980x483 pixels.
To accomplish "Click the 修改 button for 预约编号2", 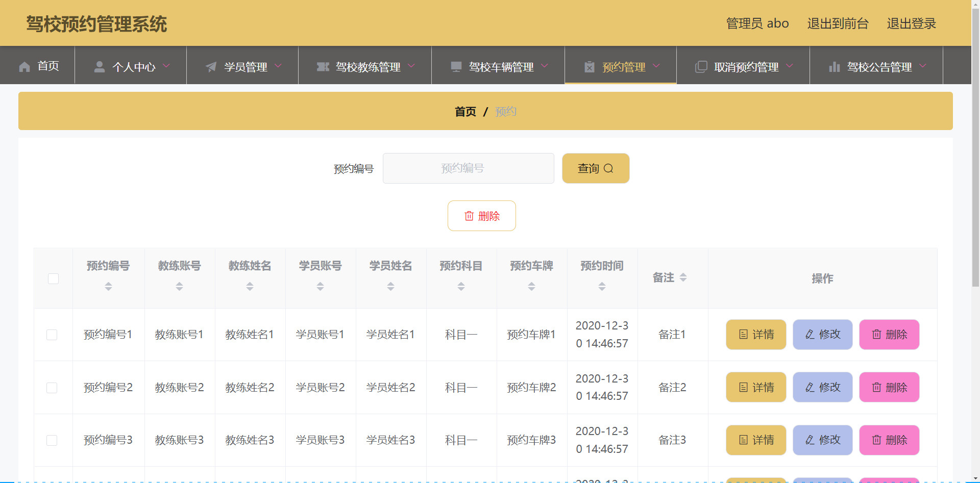I will point(822,388).
